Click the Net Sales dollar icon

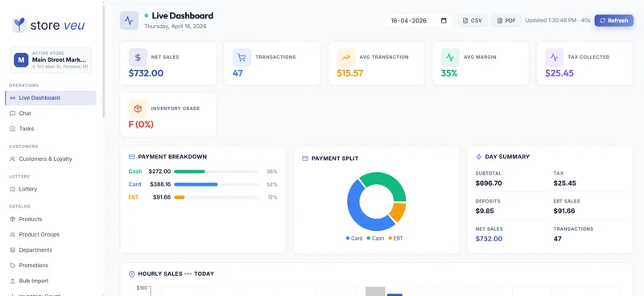coord(138,57)
